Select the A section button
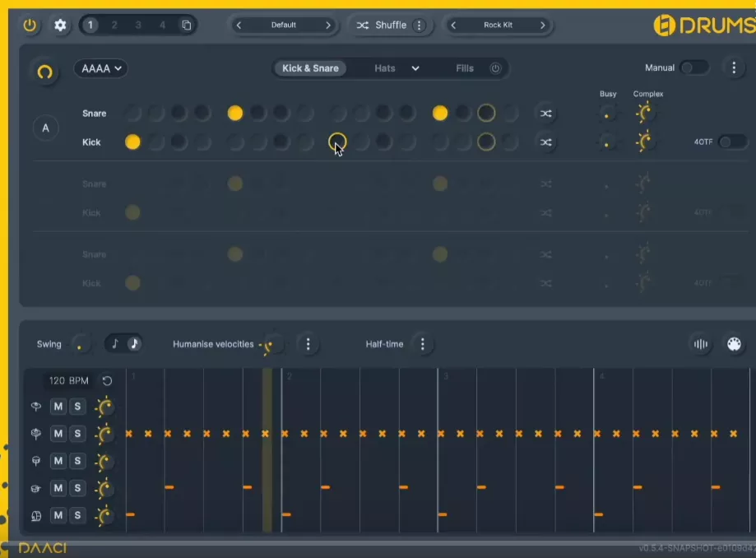This screenshot has height=558, width=756. click(46, 128)
